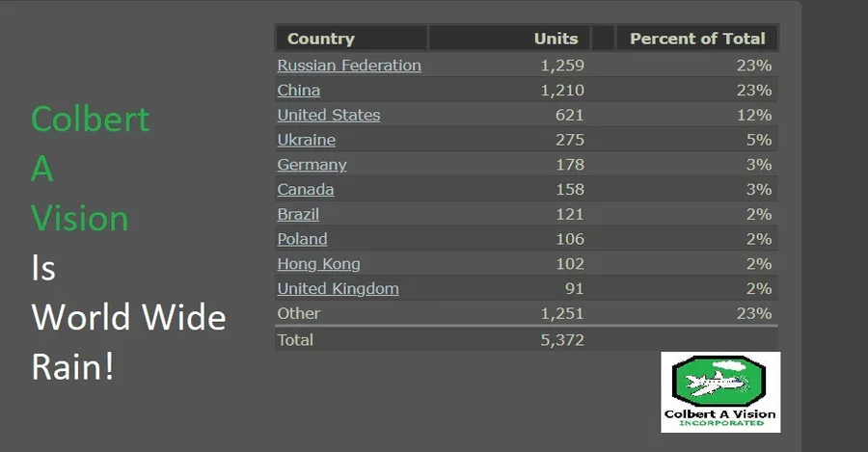Click the United Kingdom link

tap(338, 289)
